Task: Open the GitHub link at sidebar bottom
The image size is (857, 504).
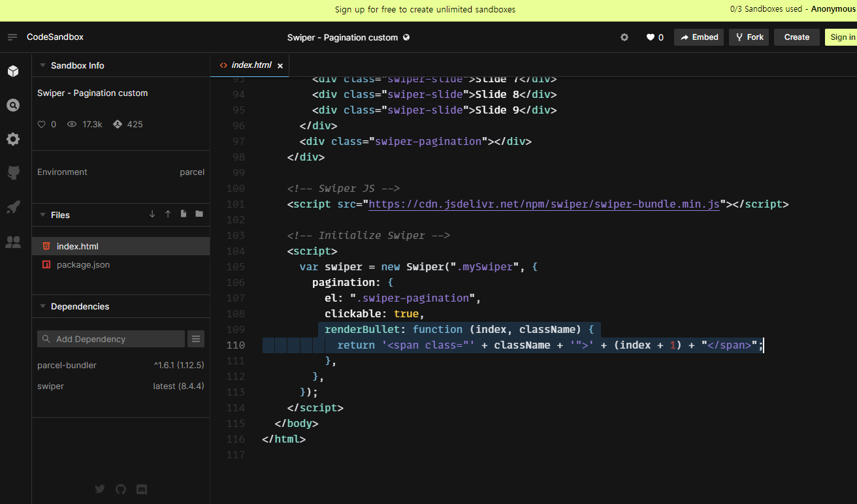Action: coord(120,489)
